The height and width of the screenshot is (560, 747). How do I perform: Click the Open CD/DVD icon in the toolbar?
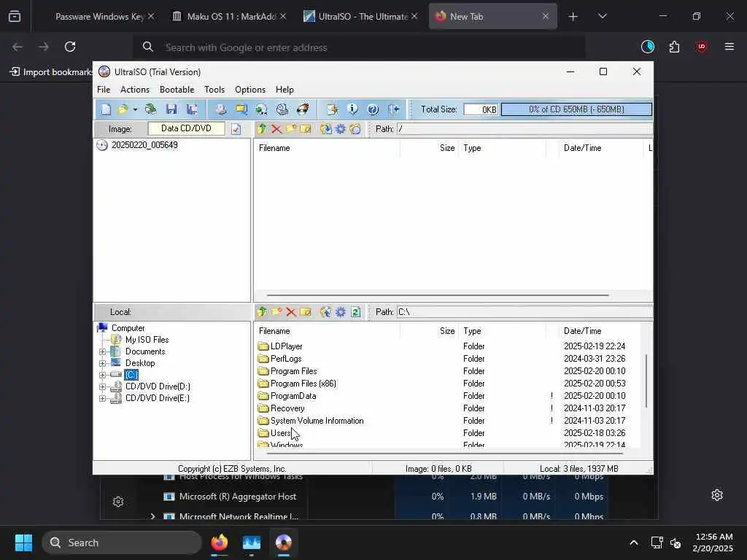(x=150, y=109)
